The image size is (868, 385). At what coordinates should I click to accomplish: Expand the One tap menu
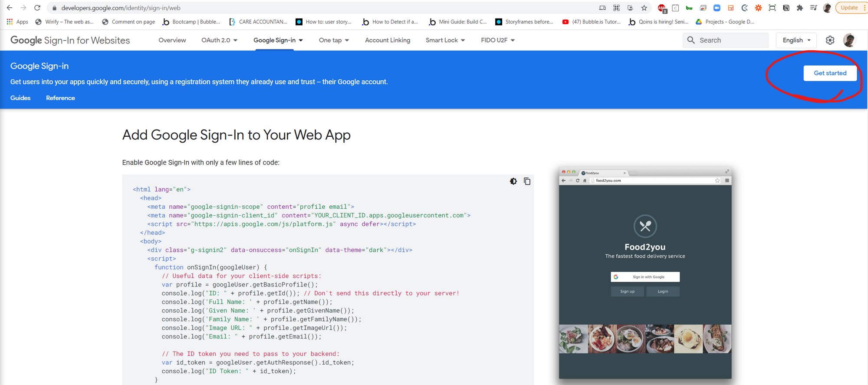333,40
